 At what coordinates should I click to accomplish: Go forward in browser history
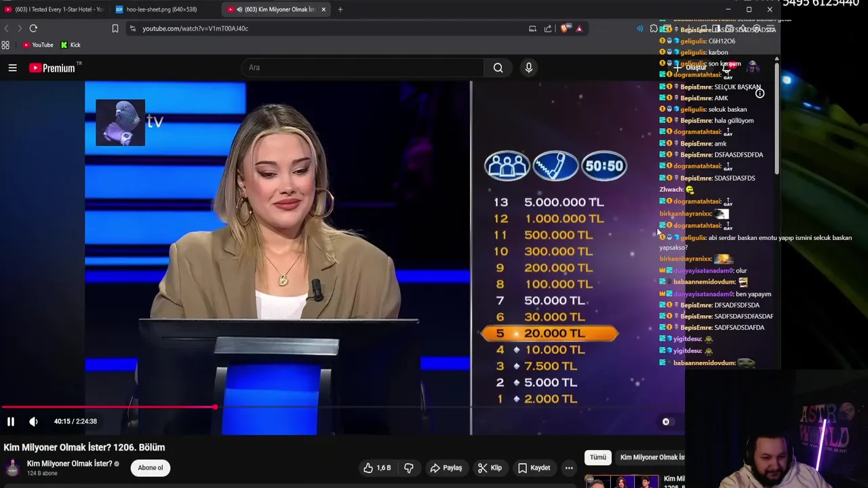point(19,28)
